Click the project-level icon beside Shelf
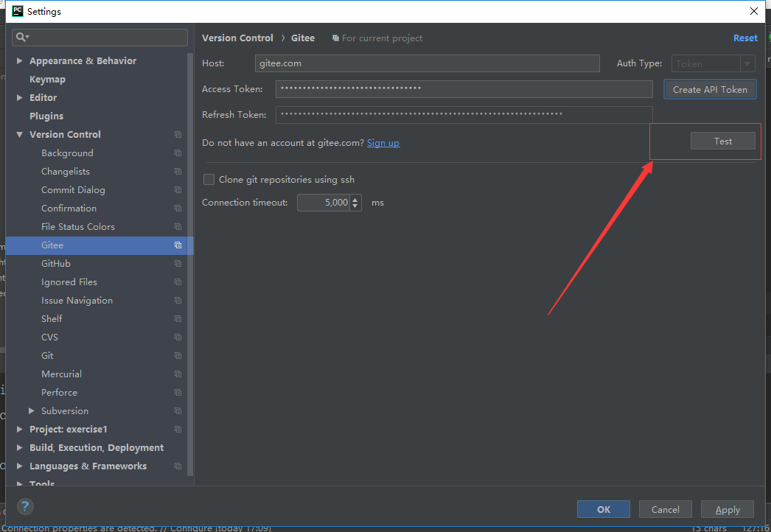The width and height of the screenshot is (771, 532). coord(178,319)
